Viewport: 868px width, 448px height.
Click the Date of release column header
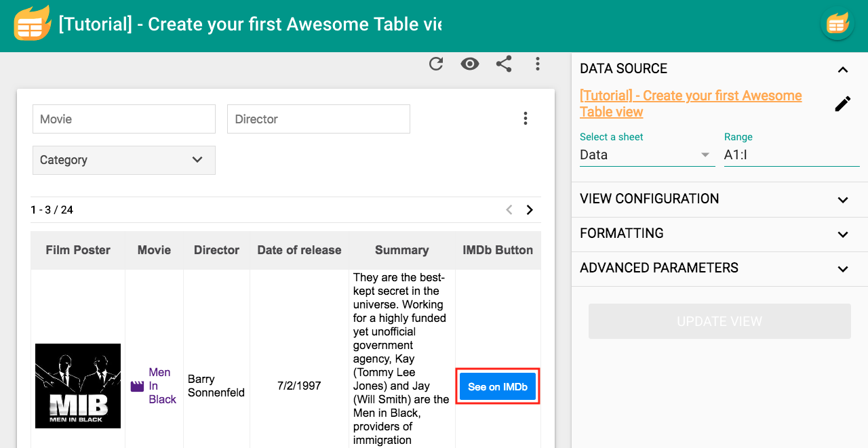299,250
